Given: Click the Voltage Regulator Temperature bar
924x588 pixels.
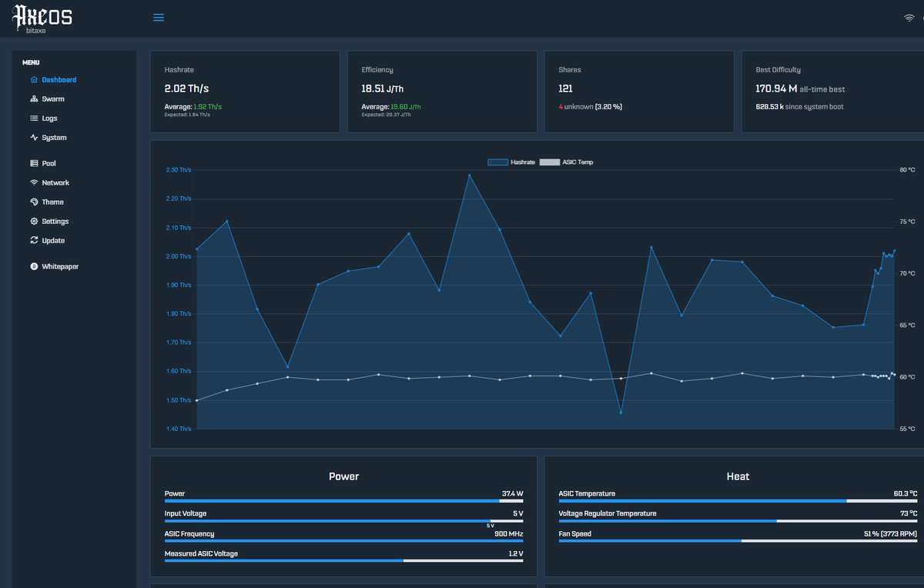Looking at the screenshot, I should (x=738, y=520).
